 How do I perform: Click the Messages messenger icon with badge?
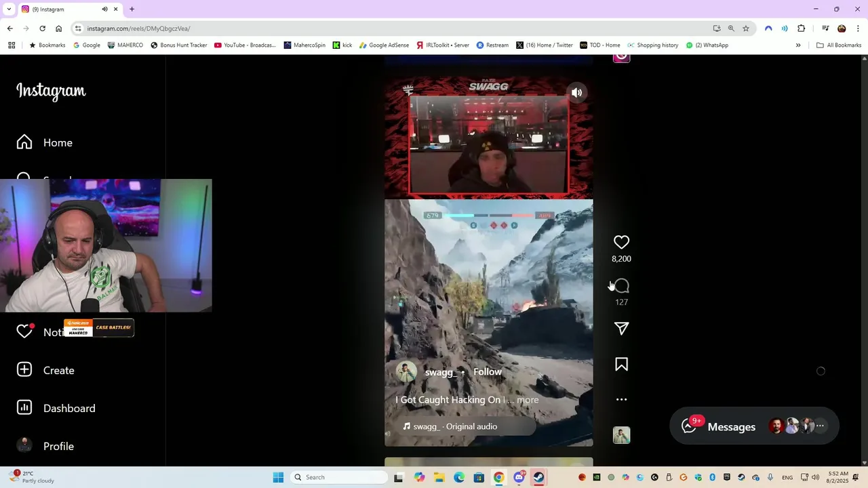(x=690, y=426)
